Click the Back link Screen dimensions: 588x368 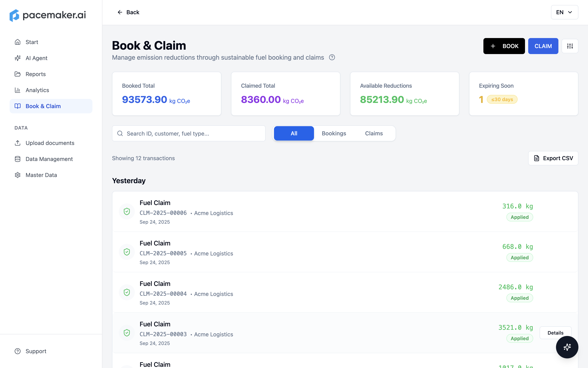coord(128,12)
